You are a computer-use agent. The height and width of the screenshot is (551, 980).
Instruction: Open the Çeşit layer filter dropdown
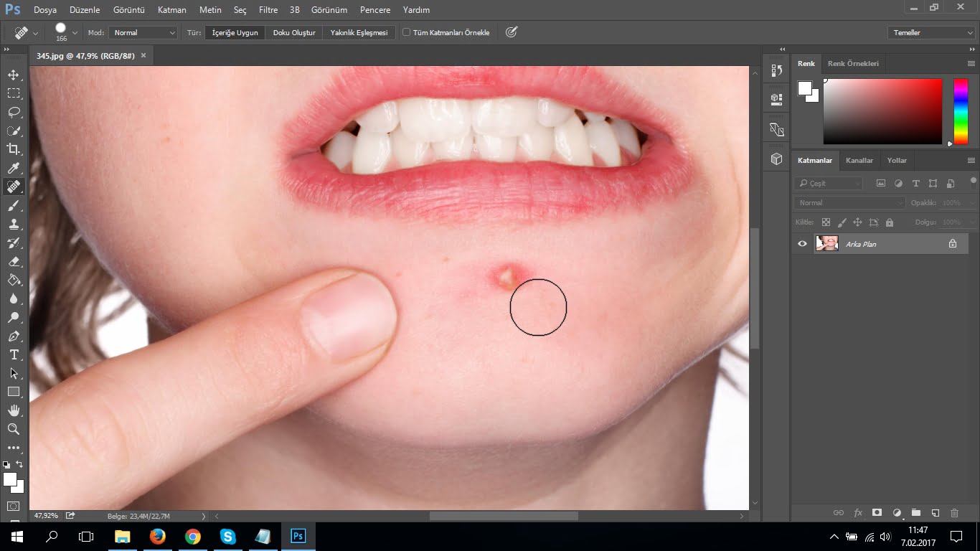pos(829,183)
